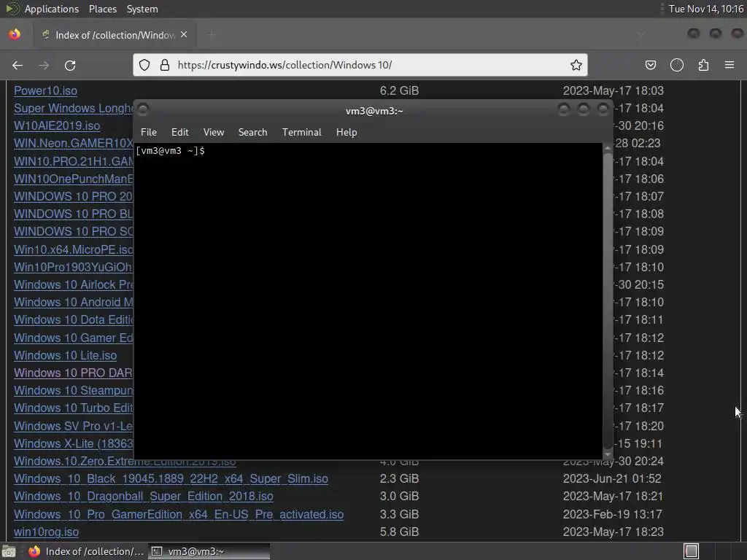This screenshot has height=560, width=747.
Task: Open the Extensions puzzle icon
Action: 703,65
